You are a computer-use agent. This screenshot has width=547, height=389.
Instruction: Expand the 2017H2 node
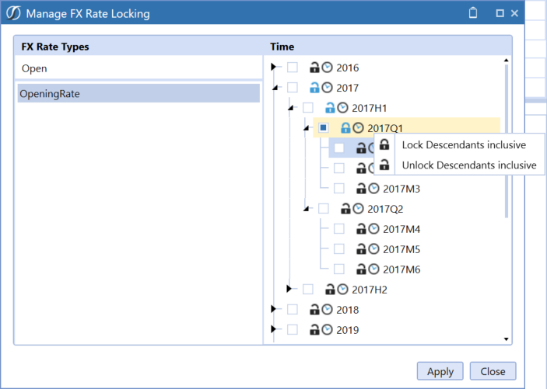tap(289, 289)
